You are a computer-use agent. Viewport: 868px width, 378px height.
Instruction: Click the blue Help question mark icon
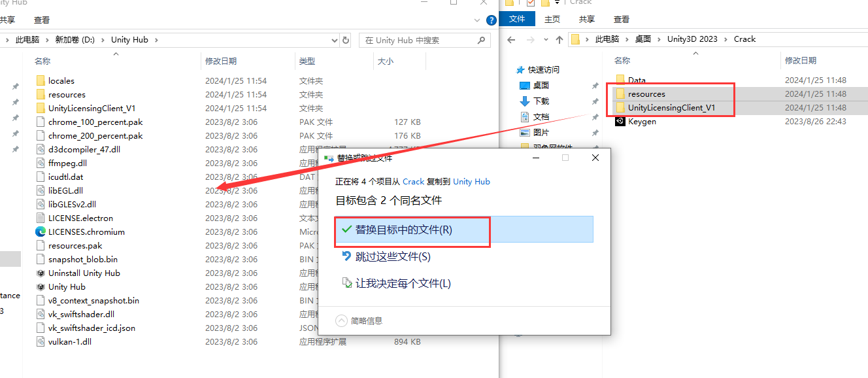(x=490, y=19)
